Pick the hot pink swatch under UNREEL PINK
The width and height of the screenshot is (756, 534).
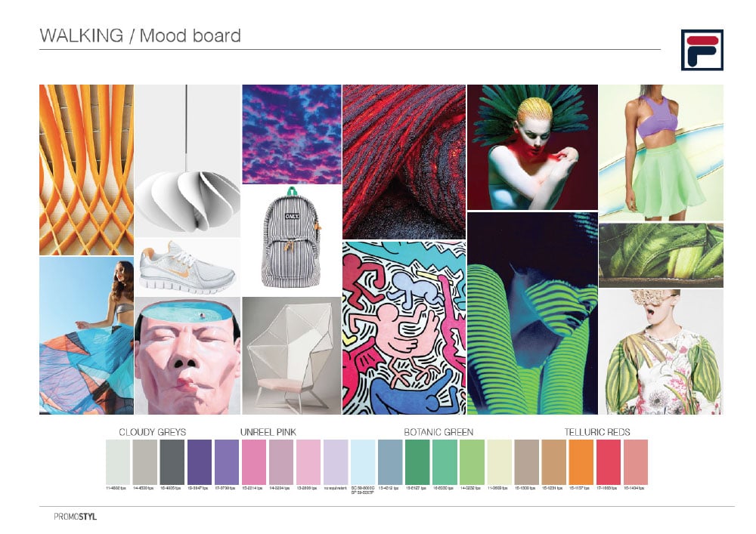pos(253,462)
